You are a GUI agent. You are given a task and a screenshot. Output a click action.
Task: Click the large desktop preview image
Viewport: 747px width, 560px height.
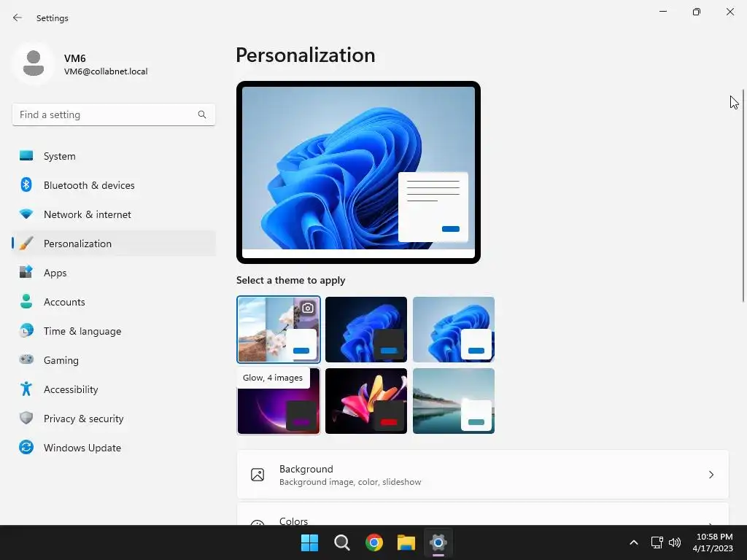[x=358, y=172]
